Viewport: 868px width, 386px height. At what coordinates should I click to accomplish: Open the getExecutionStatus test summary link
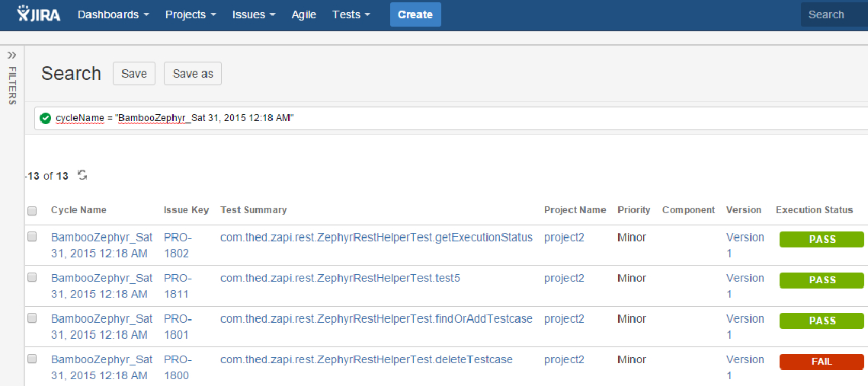[x=376, y=238]
